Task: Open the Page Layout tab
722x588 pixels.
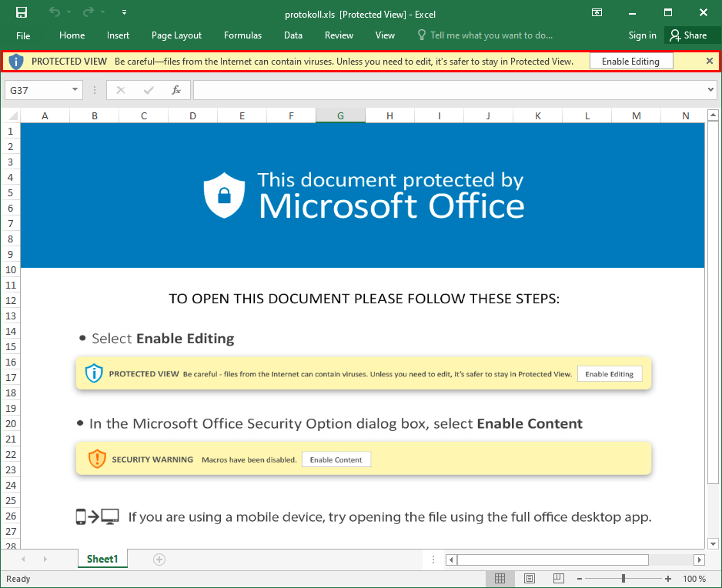Action: [x=176, y=35]
